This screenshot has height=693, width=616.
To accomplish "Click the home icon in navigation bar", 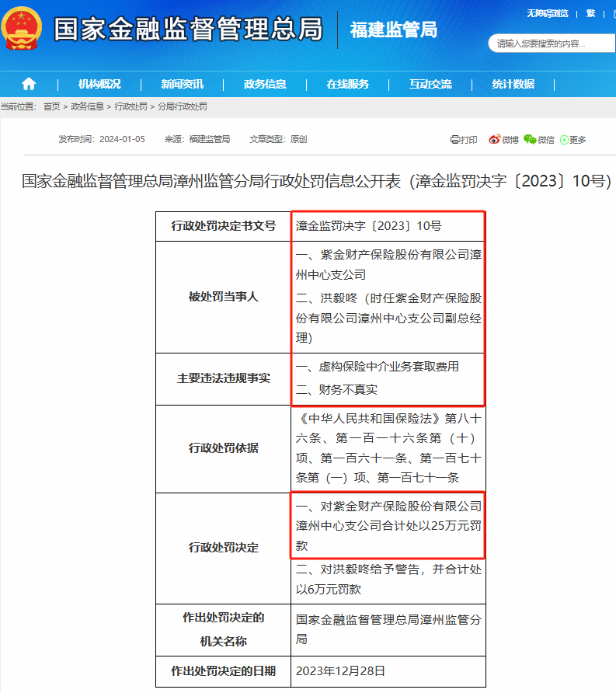I will 29,84.
